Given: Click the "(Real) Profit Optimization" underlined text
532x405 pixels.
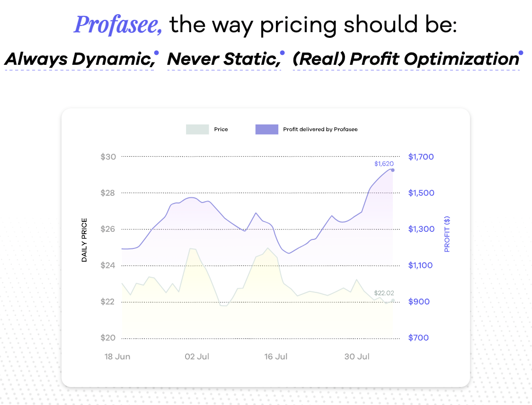Looking at the screenshot, I should [406, 60].
